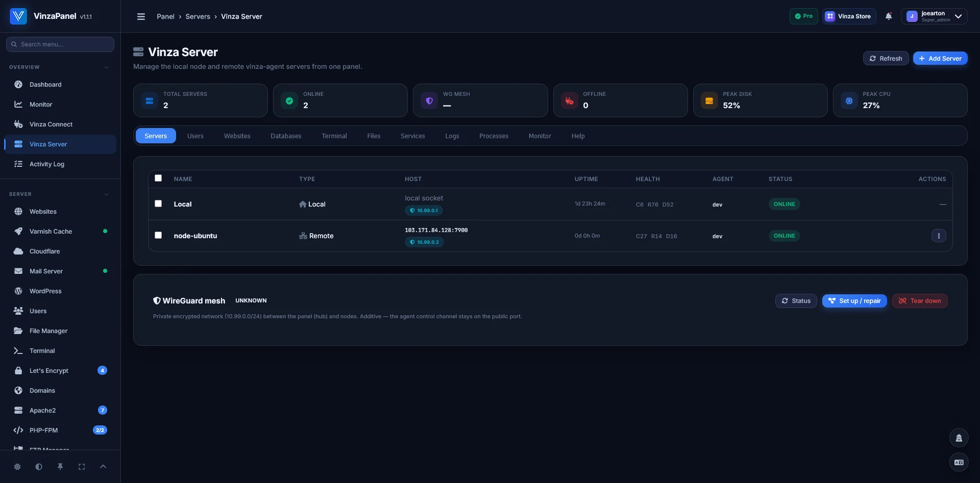Open the node-ubuntu actions kebab menu
The height and width of the screenshot is (483, 980).
[x=939, y=236]
